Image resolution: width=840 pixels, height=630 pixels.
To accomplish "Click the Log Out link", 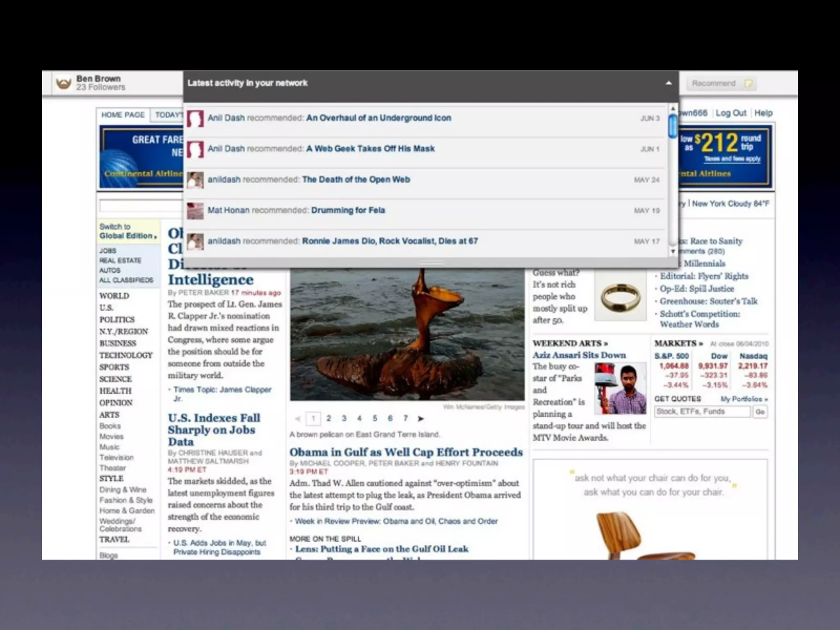I will [x=730, y=113].
